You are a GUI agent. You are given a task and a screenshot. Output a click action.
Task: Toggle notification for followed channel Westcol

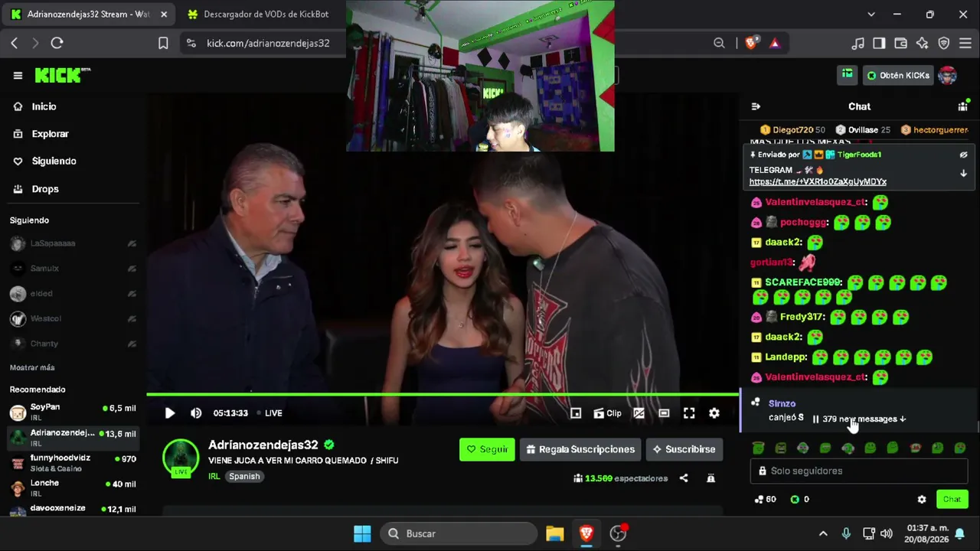coord(132,318)
